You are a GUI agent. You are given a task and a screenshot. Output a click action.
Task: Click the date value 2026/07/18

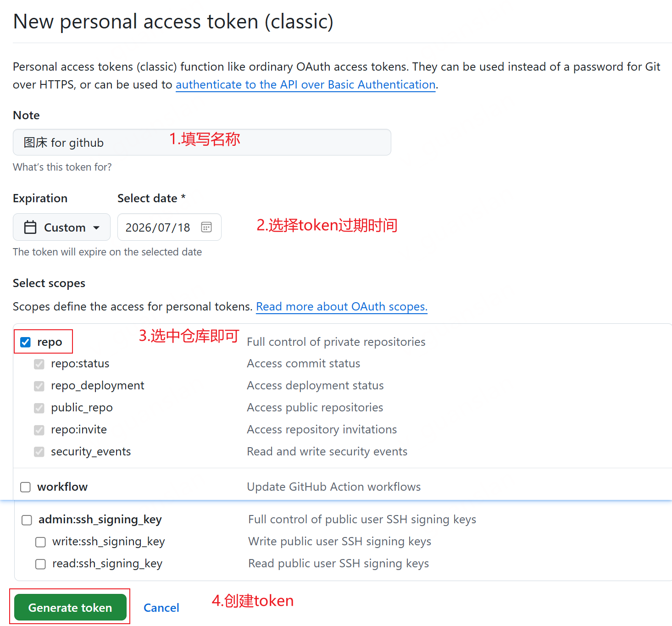158,227
